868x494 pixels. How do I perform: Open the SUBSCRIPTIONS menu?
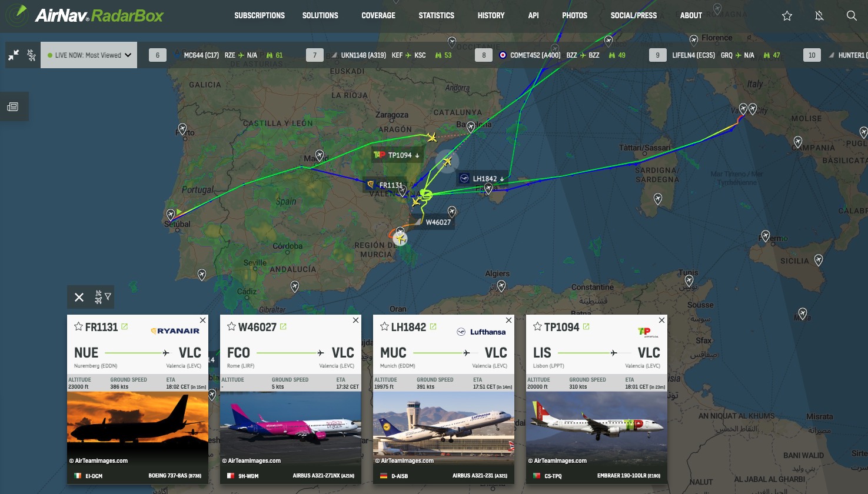pos(260,16)
